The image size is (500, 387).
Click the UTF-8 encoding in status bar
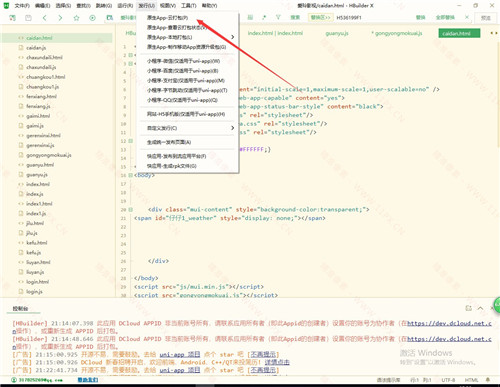[x=448, y=380]
